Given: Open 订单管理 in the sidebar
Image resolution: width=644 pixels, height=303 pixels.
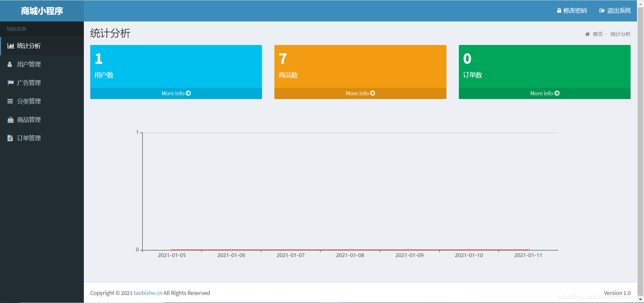Looking at the screenshot, I should pyautogui.click(x=42, y=138).
